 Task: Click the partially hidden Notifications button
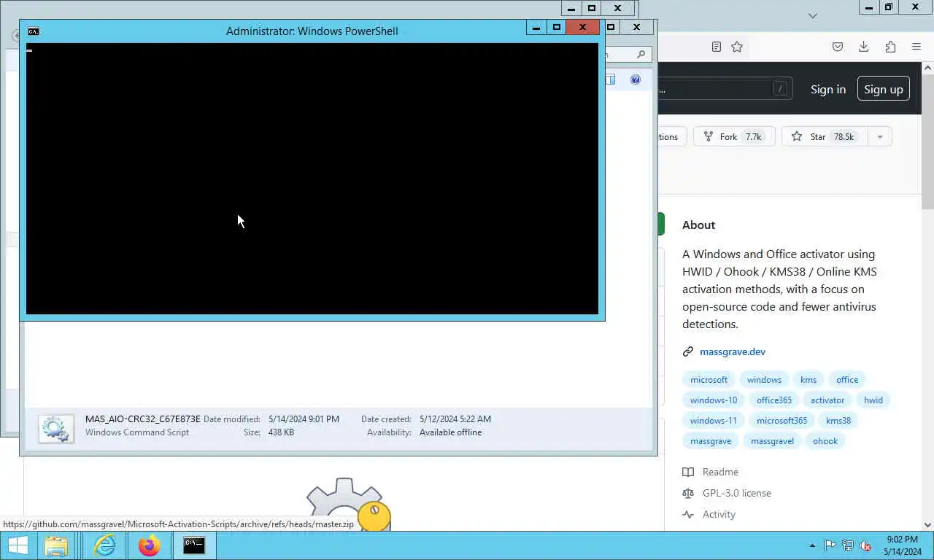pos(671,136)
